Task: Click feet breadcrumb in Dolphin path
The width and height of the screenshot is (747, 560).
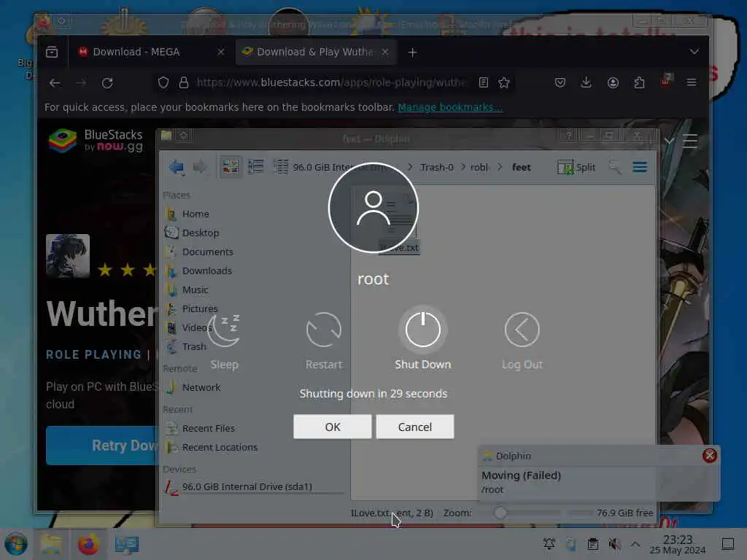Action: pyautogui.click(x=521, y=167)
